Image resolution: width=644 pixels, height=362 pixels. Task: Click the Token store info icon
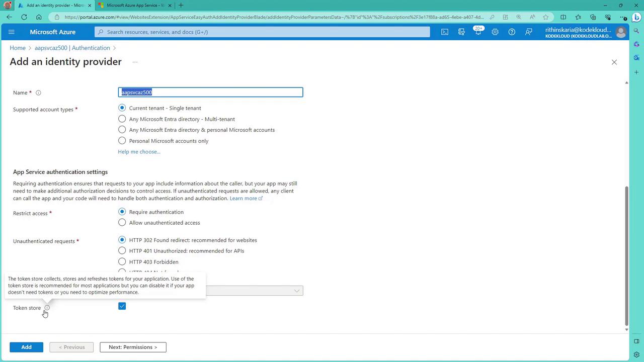47,308
